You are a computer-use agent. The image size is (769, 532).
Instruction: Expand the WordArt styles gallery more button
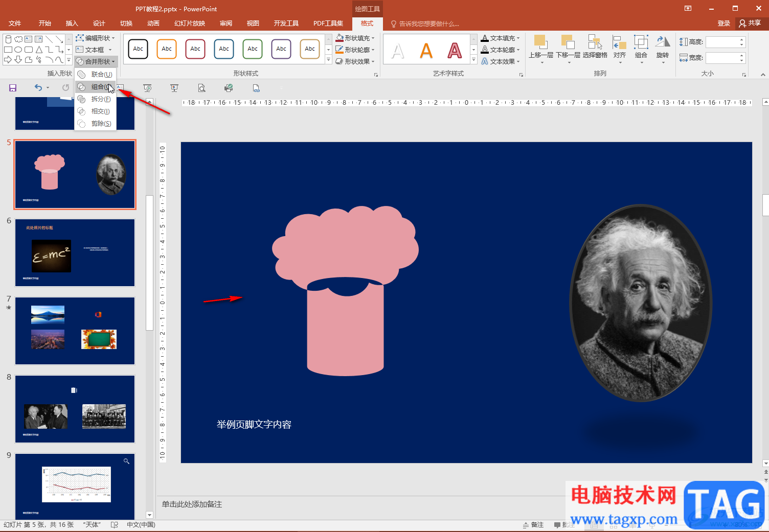tap(473, 60)
